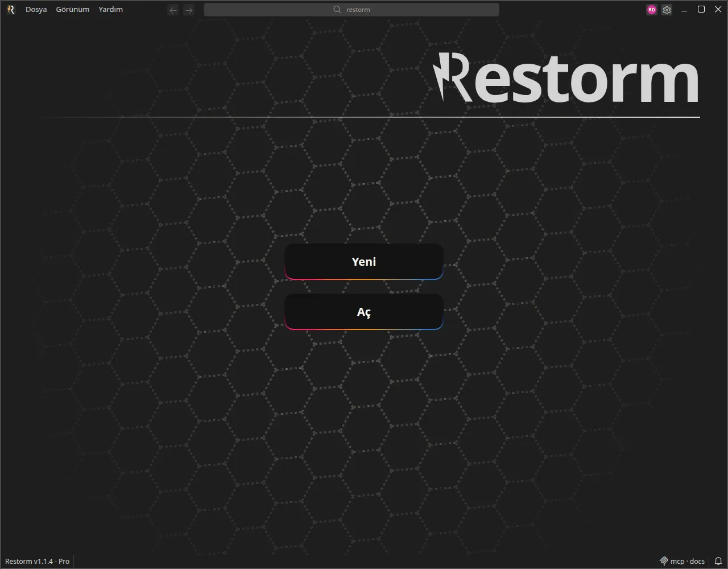Click the Restorm app logo in title bar
This screenshot has width=728, height=569.
[11, 10]
